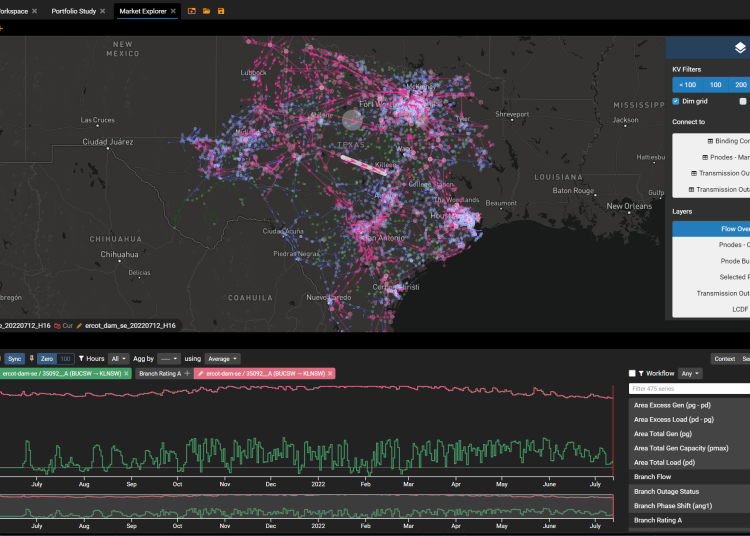
Task: Click the pin icon beside Sync
Action: [32, 359]
